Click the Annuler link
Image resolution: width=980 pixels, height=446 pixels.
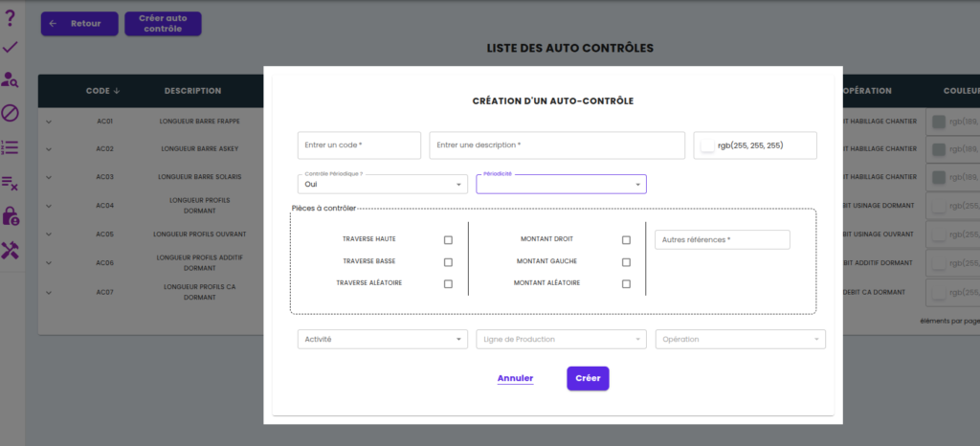click(515, 379)
